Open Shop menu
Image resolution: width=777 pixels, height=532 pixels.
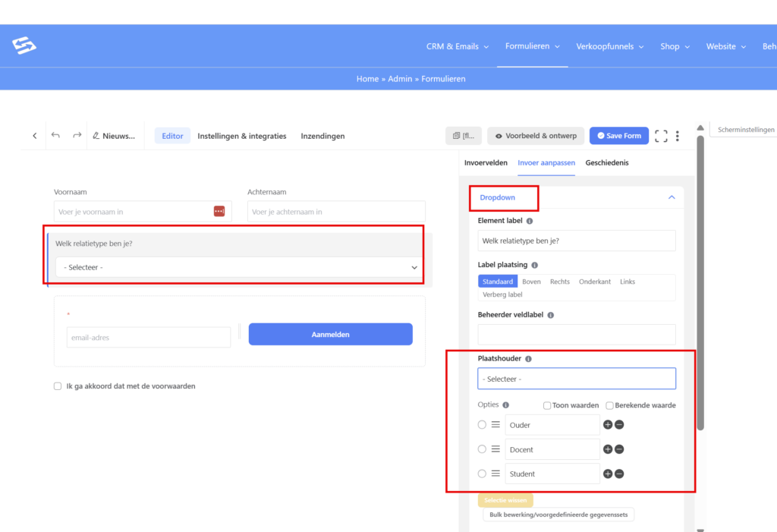[x=675, y=46]
